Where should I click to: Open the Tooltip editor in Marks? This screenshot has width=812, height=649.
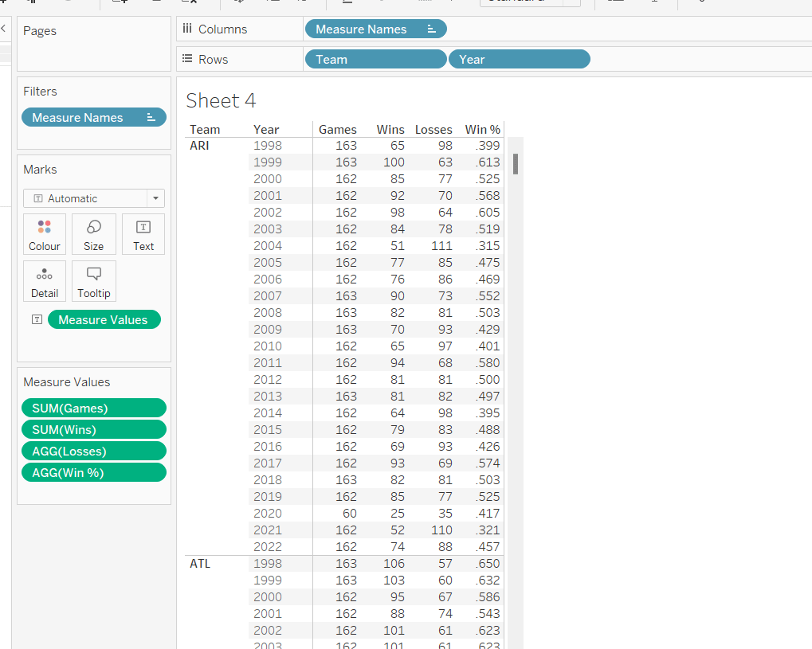pos(94,281)
